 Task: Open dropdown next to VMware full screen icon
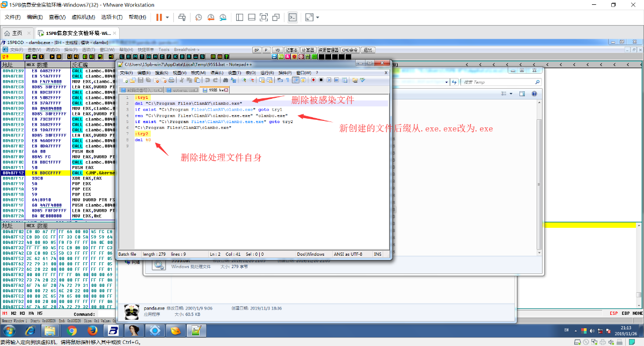click(x=318, y=17)
